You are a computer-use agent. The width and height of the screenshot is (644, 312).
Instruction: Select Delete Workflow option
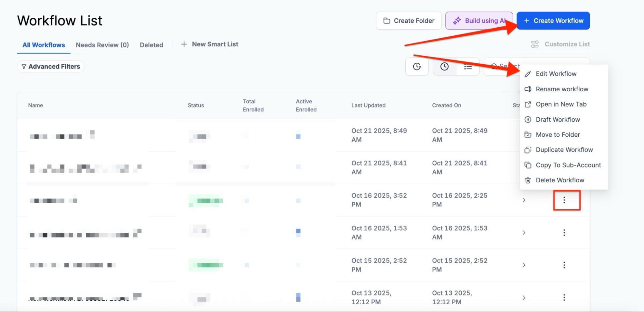point(560,180)
